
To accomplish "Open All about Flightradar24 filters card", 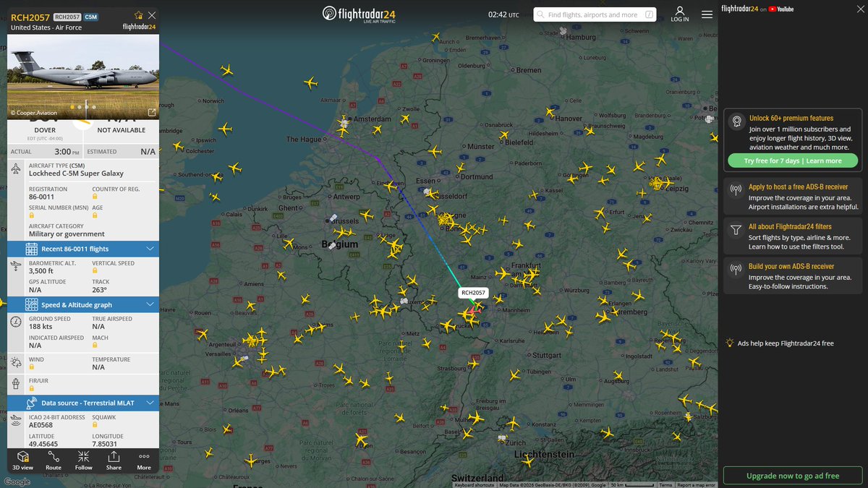I will (793, 236).
